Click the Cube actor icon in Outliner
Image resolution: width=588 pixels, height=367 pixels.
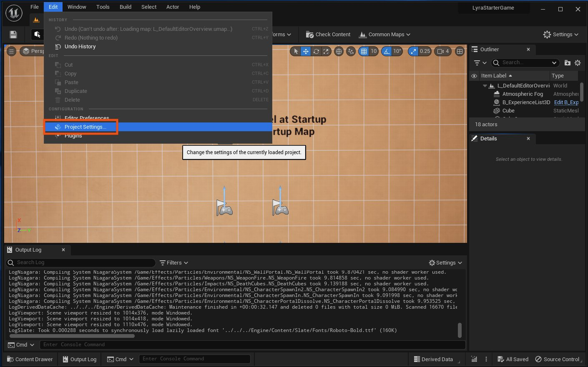[x=497, y=111]
